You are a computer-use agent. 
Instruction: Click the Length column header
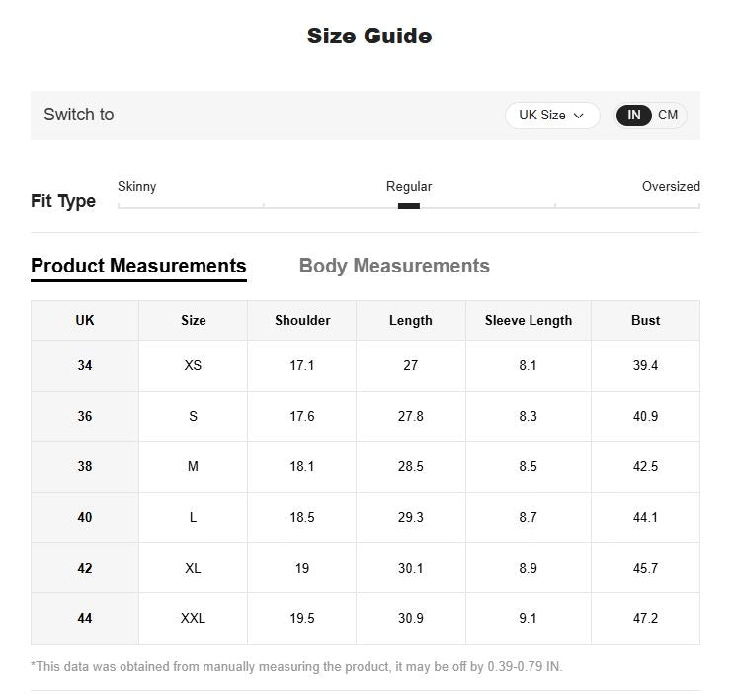[x=411, y=321]
